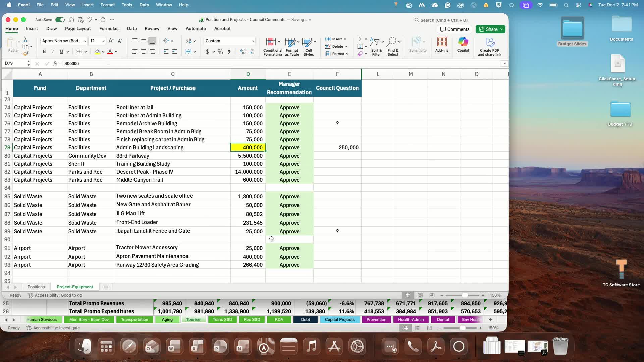
Task: Open the Add-ins ribbon button
Action: pos(442,42)
